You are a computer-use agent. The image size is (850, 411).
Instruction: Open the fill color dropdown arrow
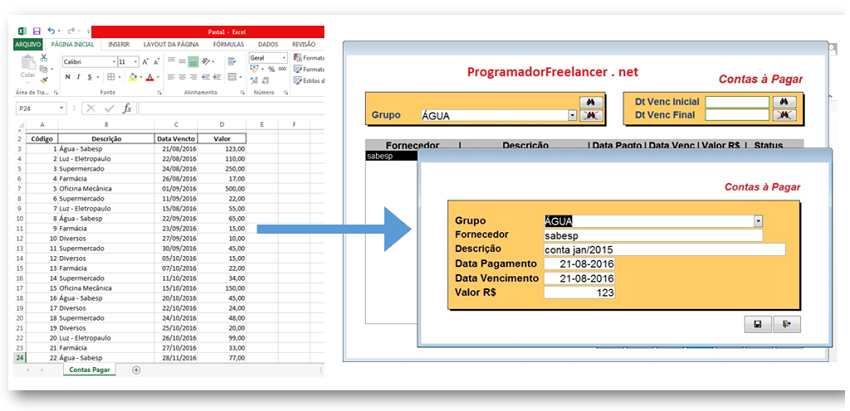(141, 77)
